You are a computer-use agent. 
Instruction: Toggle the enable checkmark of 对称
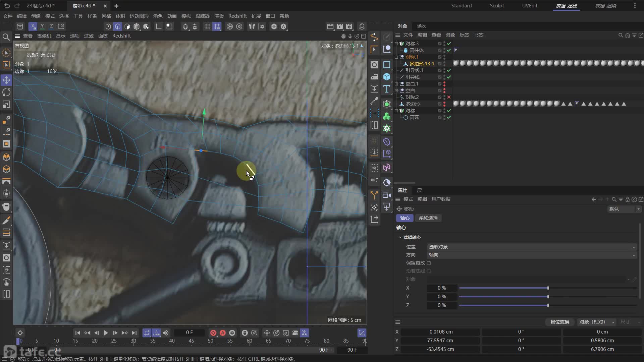pyautogui.click(x=449, y=111)
